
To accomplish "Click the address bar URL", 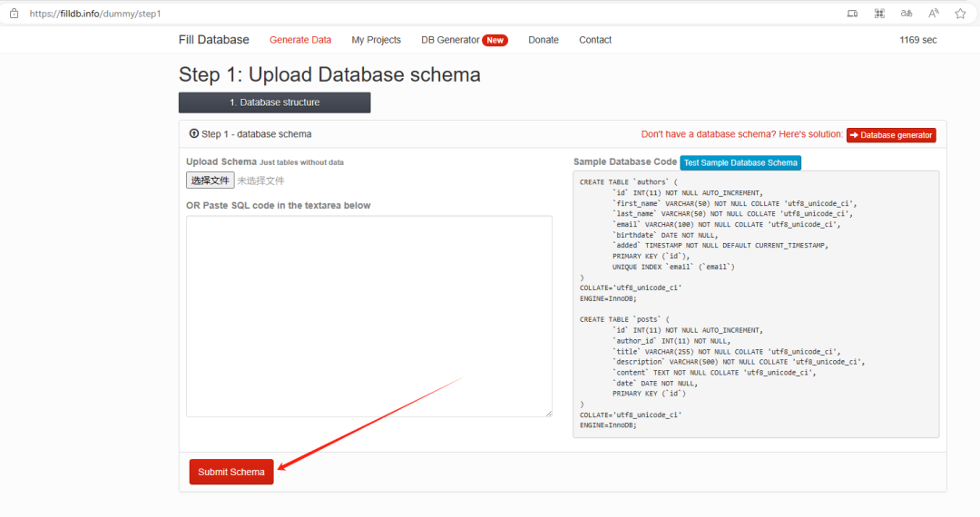I will point(95,13).
